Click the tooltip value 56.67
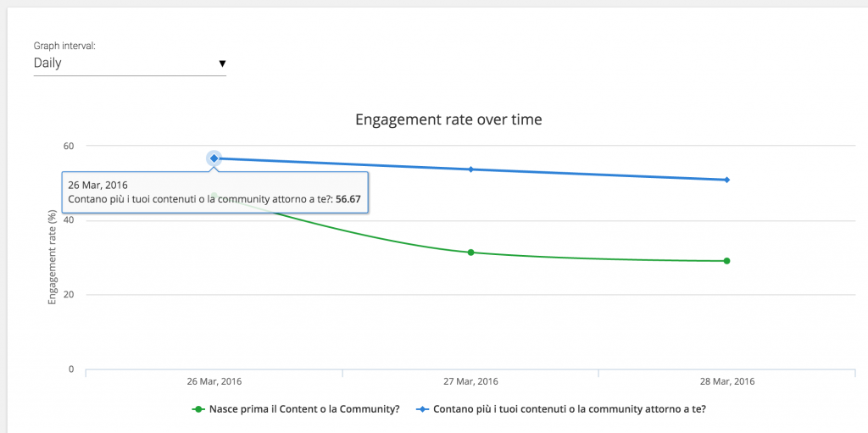Image resolution: width=868 pixels, height=433 pixels. [348, 200]
